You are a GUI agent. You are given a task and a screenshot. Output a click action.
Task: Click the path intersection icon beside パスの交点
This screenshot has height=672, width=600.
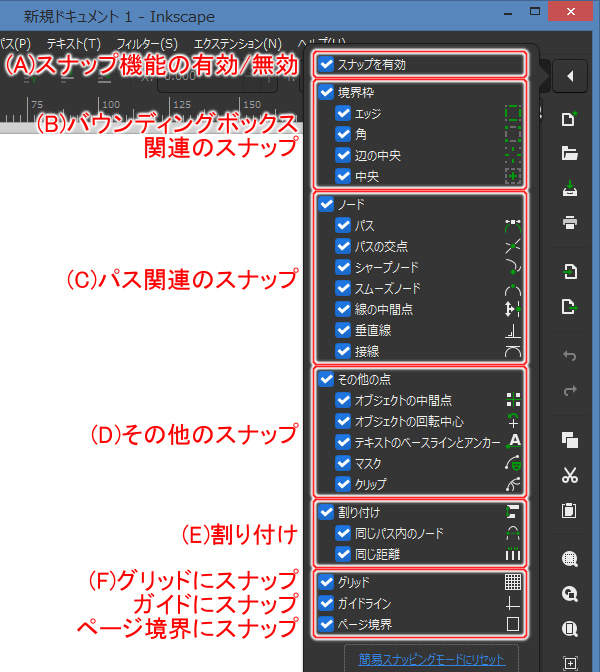coord(513,246)
